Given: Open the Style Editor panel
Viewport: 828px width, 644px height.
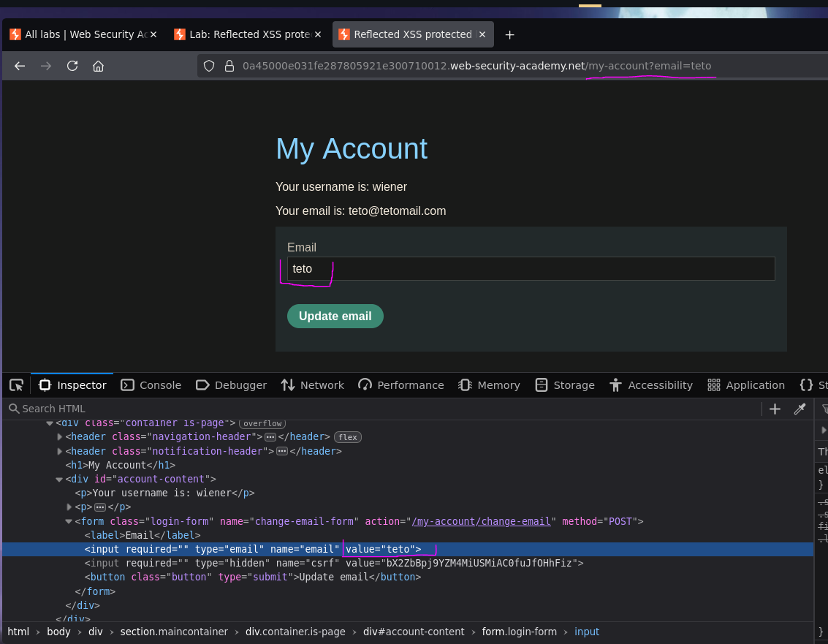Looking at the screenshot, I should [812, 385].
